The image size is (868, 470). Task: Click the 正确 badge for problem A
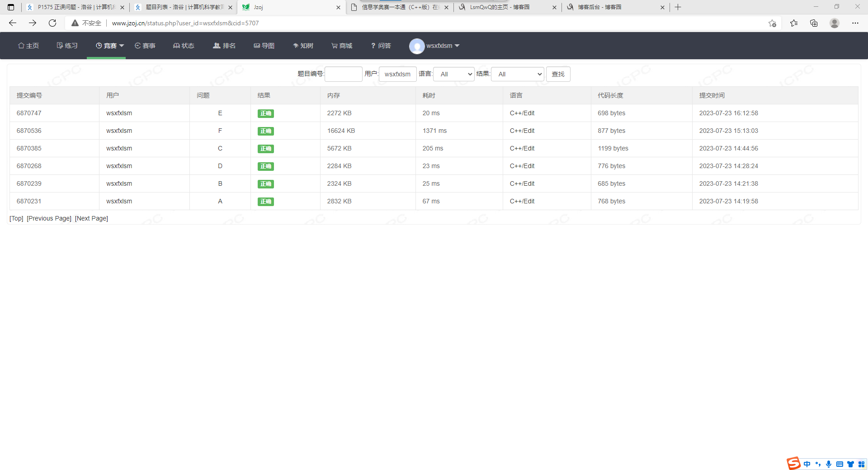(x=266, y=202)
